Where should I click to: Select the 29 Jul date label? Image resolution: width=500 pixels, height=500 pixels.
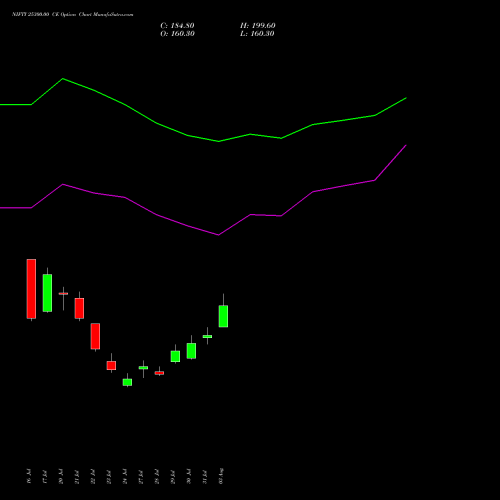pos(173,476)
